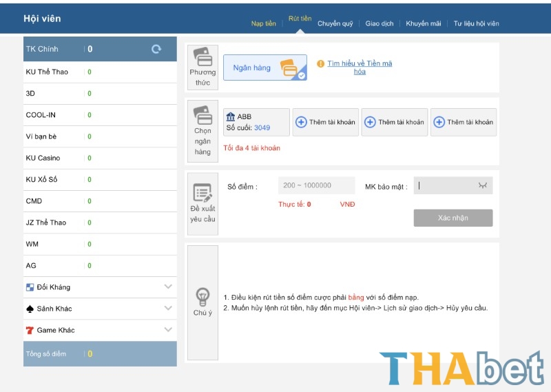Focus the MK bảo mật password field
Screen dimensions: 551x392
click(x=453, y=185)
